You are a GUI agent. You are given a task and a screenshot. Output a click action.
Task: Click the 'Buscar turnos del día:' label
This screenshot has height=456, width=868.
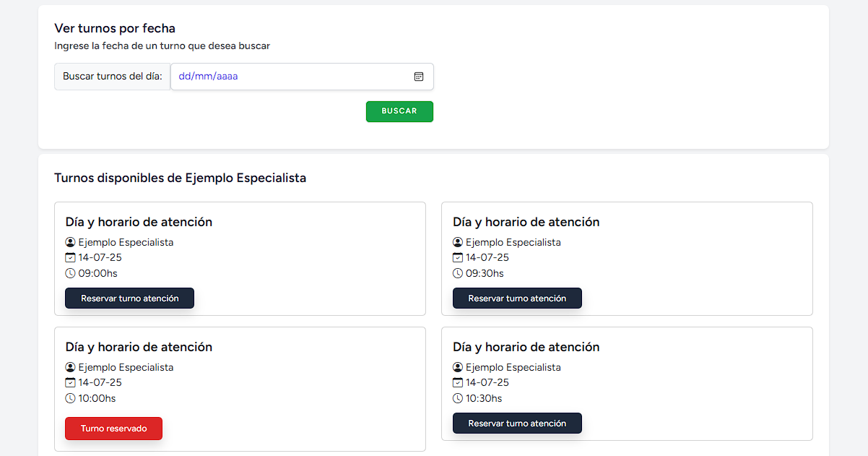point(112,77)
